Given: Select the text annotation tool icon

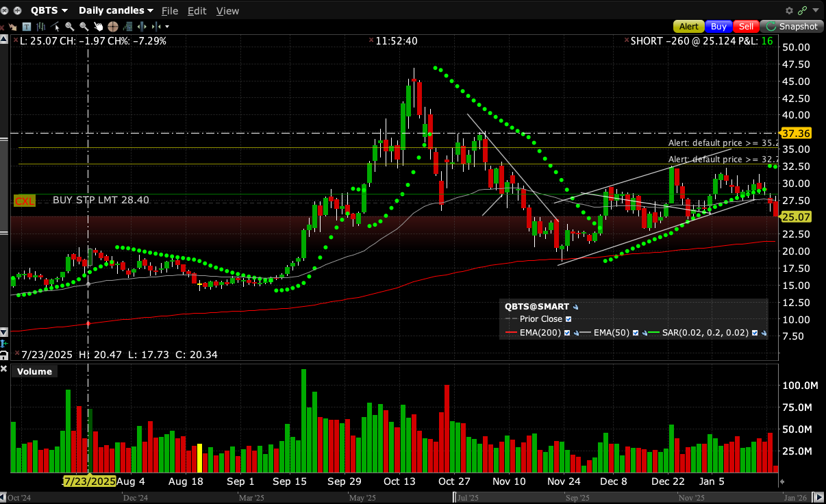Looking at the screenshot, I should point(27,27).
